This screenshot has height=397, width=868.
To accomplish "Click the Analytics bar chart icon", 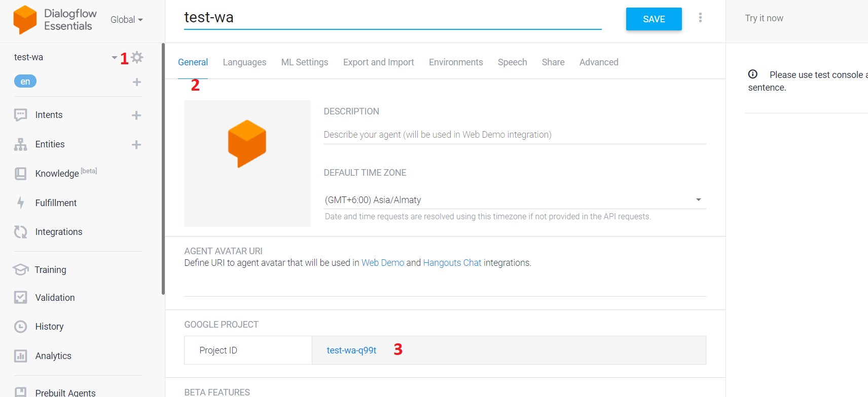I will [x=20, y=356].
